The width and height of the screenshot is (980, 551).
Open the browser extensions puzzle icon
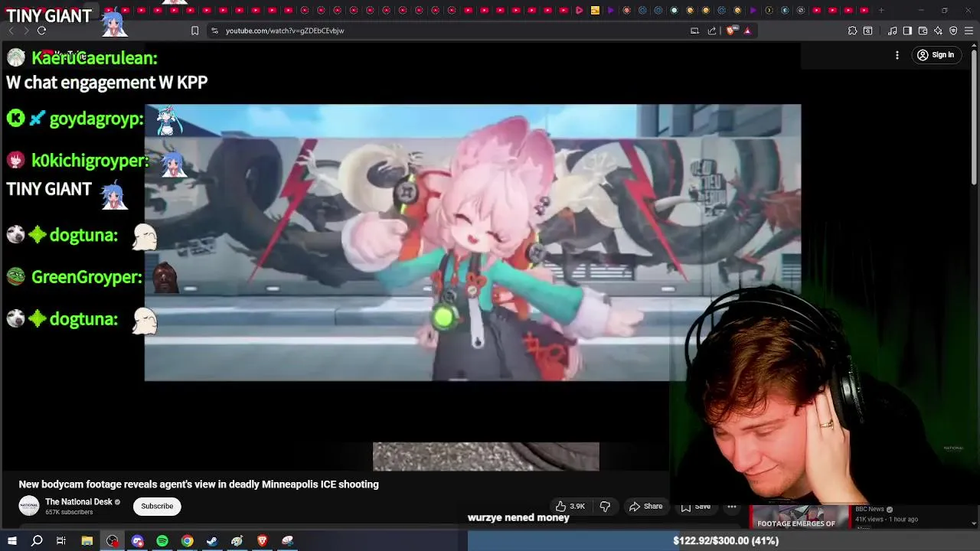852,31
